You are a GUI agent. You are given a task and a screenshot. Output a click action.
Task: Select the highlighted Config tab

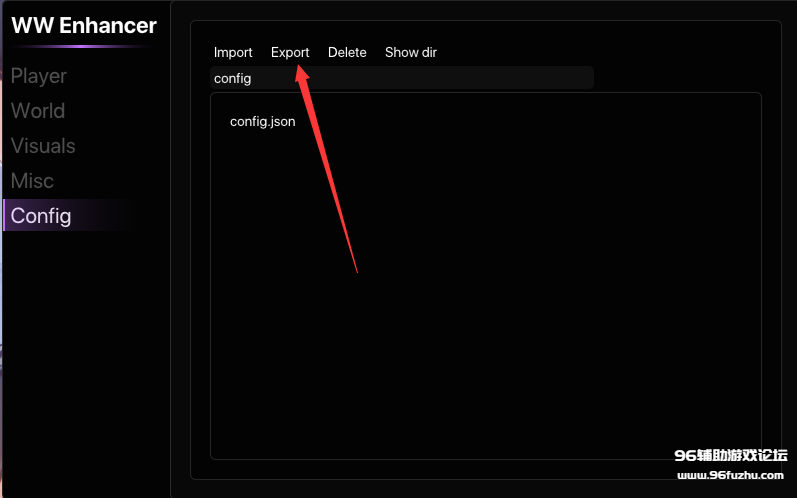point(41,216)
